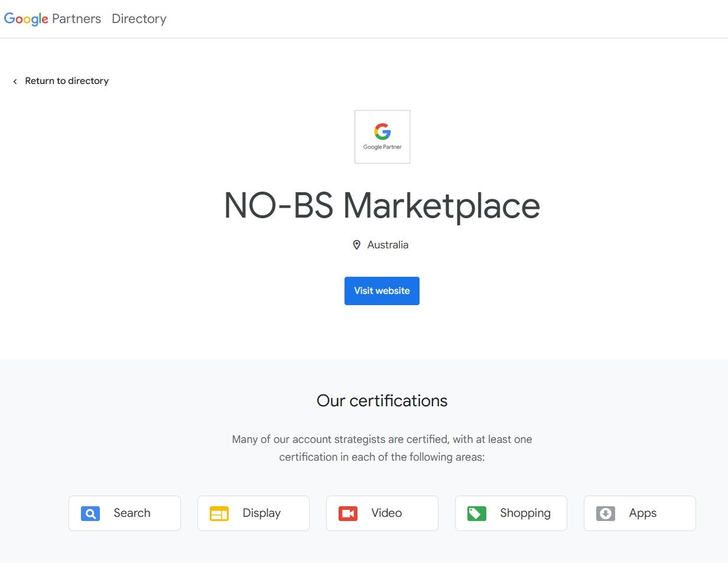Screen dimensions: 728x563
Task: Select the Search certification label
Action: [x=132, y=513]
